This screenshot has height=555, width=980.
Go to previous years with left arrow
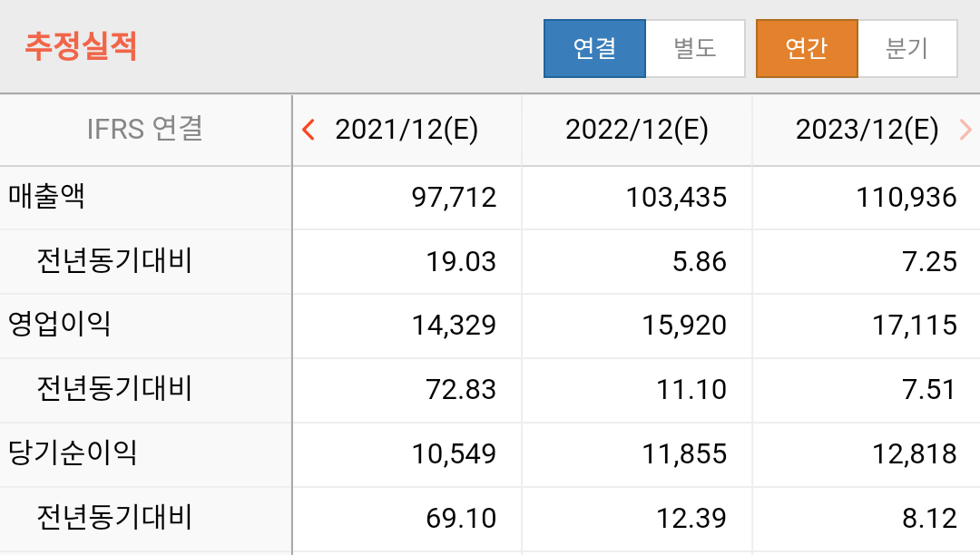click(309, 130)
